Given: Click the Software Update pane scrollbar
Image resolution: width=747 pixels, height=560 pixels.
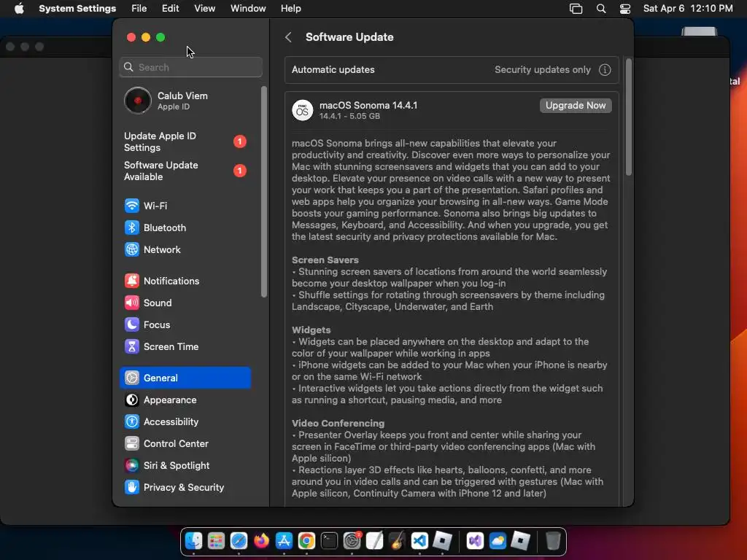Looking at the screenshot, I should (x=628, y=117).
